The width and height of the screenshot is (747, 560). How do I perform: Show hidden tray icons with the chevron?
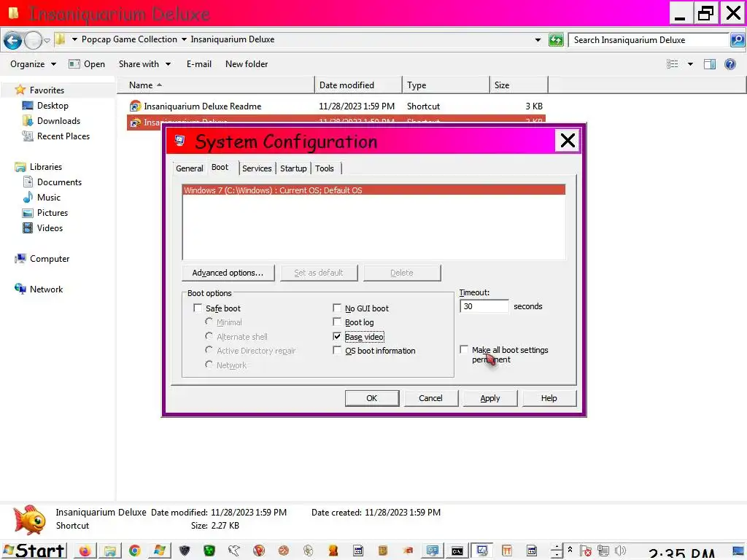[x=570, y=549]
